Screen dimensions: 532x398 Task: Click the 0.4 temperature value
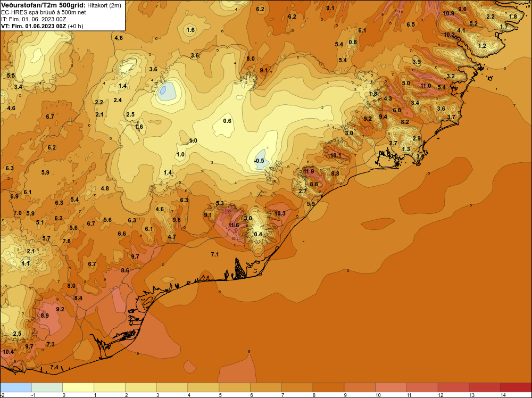(x=258, y=234)
